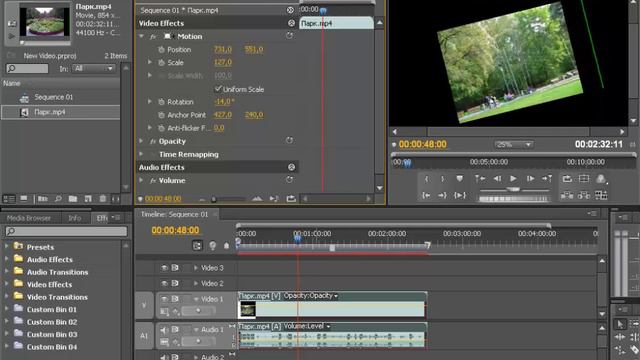Toggle animation stopwatch for Anchor Point
This screenshot has height=360, width=640.
[161, 115]
